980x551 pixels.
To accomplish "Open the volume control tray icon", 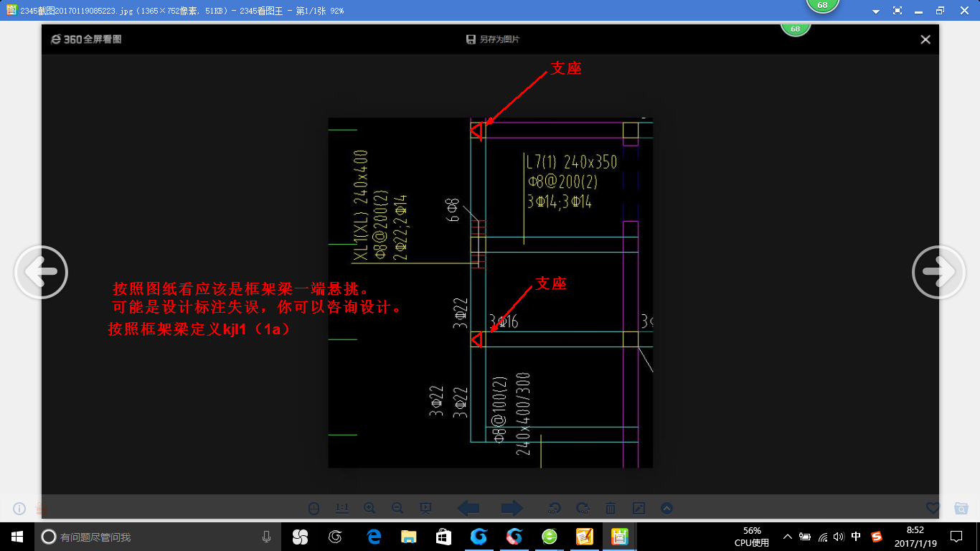I will coord(839,537).
